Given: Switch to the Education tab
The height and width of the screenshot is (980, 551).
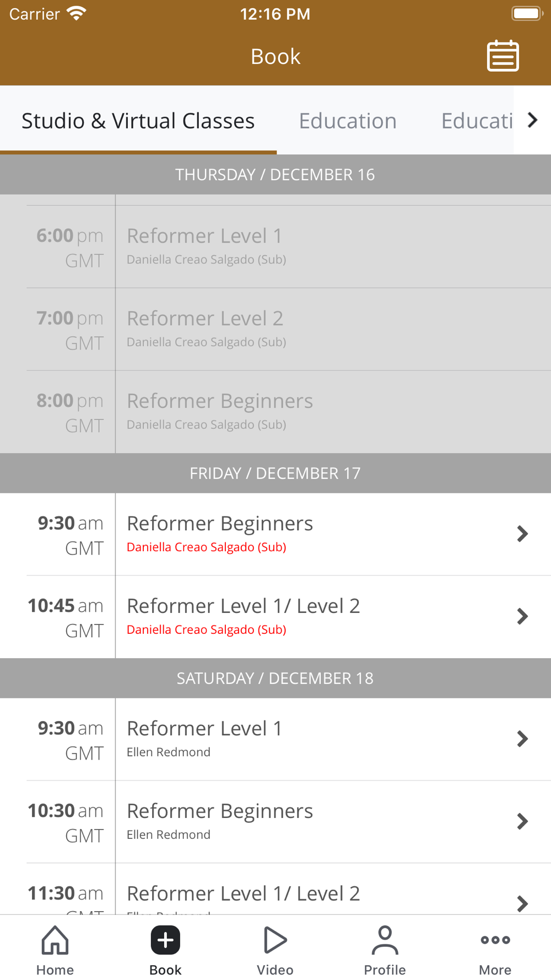Looking at the screenshot, I should (x=348, y=120).
